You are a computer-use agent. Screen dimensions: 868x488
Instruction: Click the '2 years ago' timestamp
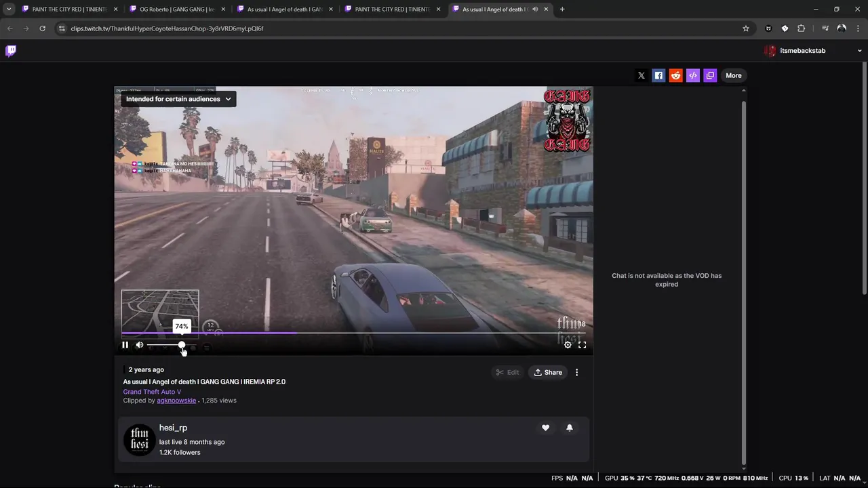pyautogui.click(x=146, y=370)
